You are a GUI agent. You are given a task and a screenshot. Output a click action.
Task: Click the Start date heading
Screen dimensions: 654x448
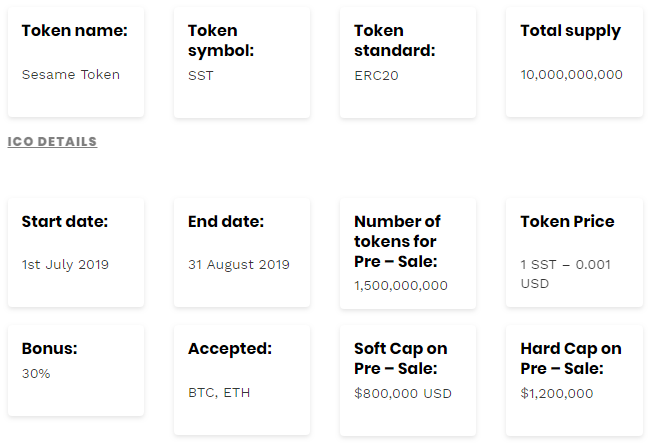point(65,221)
